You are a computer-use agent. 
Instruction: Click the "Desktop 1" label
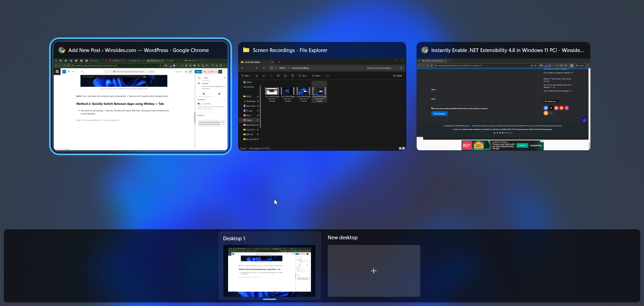(234, 238)
